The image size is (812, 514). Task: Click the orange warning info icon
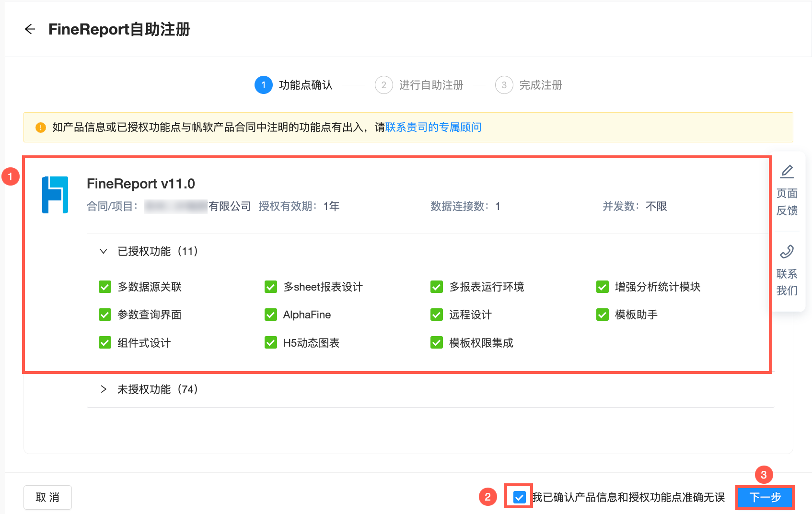41,128
